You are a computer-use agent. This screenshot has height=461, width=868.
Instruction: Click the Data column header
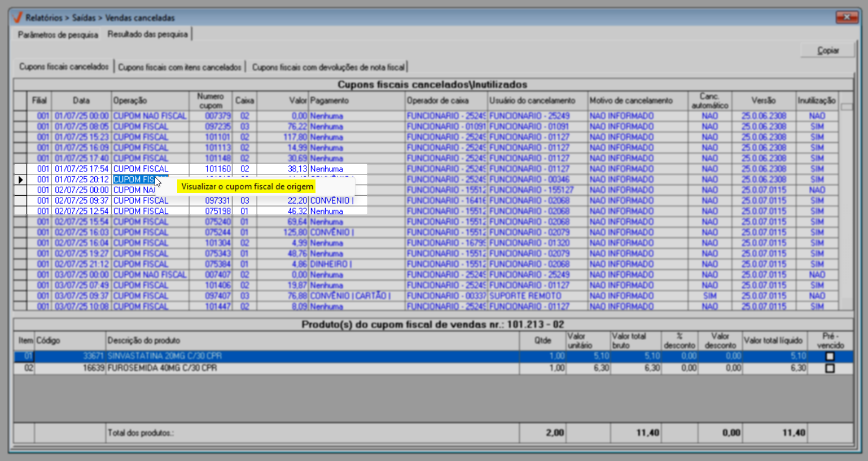[81, 100]
